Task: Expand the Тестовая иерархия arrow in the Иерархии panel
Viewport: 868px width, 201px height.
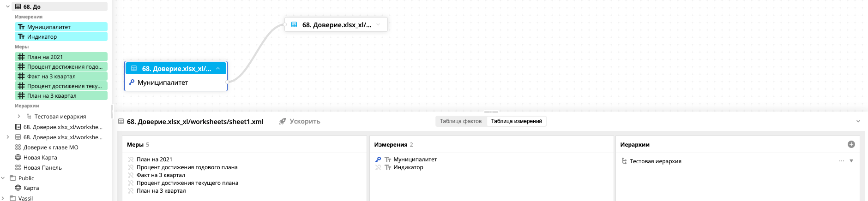Action: (851, 161)
